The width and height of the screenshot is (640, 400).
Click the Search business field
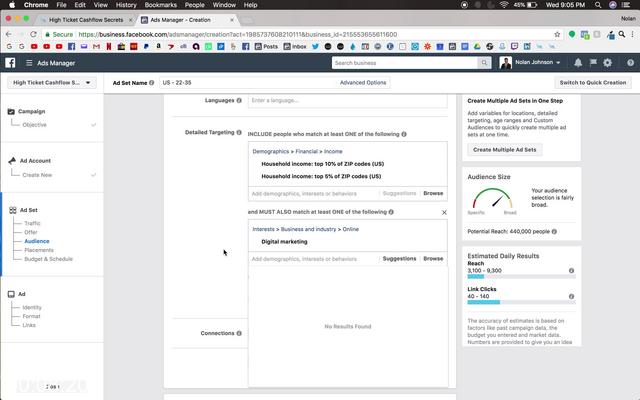[404, 63]
